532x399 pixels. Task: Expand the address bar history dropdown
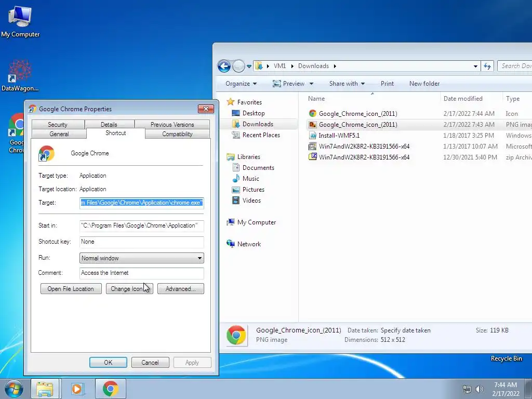(475, 66)
